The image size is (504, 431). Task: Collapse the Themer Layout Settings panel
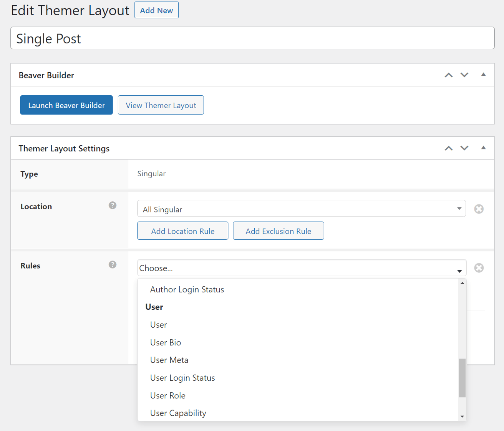[x=484, y=148]
